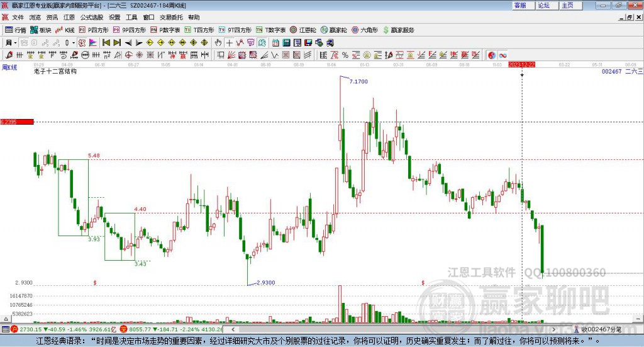Click the pink flag chart icon
Image resolution: width=644 pixels, height=347 pixels.
coord(93,43)
